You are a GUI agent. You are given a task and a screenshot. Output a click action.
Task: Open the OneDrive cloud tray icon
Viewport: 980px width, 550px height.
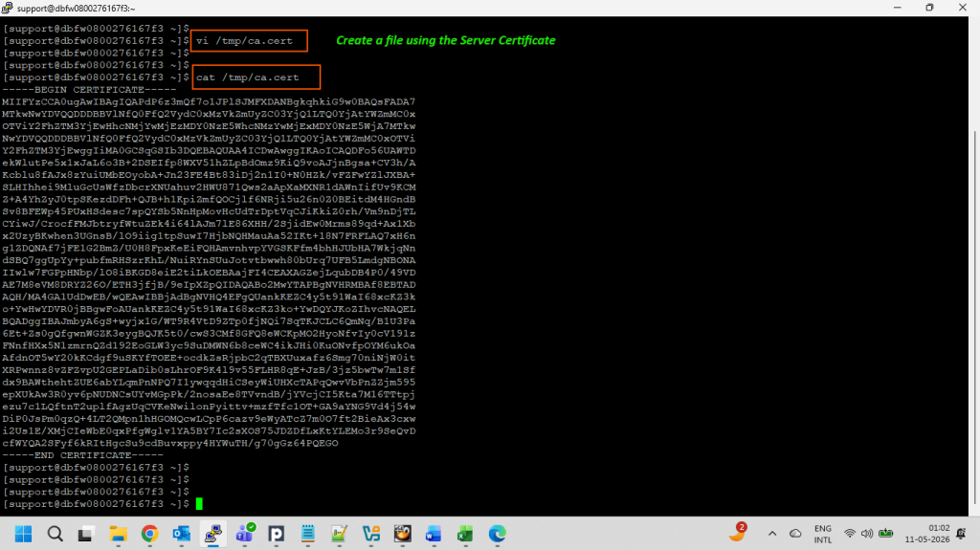(795, 534)
